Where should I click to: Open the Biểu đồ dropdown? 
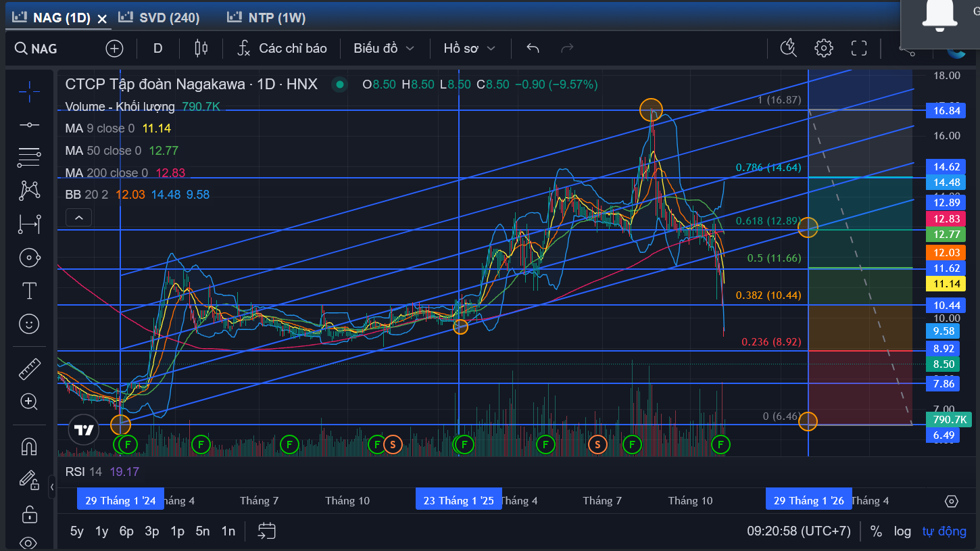384,48
